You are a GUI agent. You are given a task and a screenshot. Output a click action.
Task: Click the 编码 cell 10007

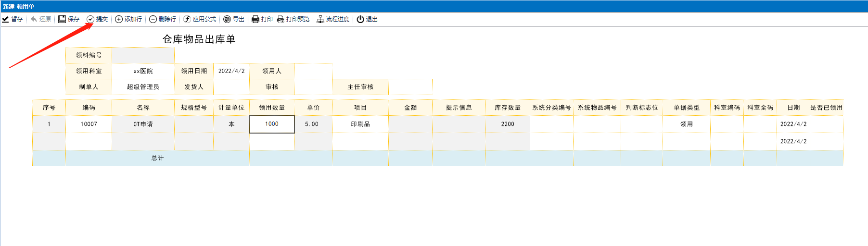[89, 124]
